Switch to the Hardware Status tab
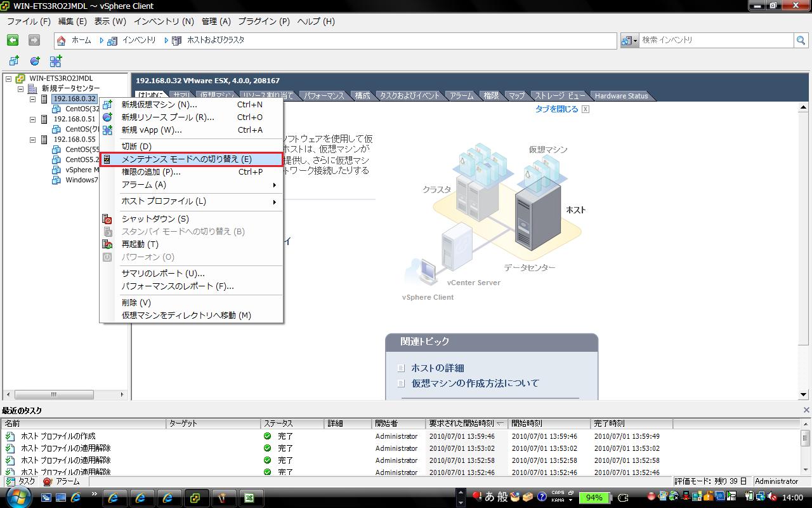 (621, 96)
